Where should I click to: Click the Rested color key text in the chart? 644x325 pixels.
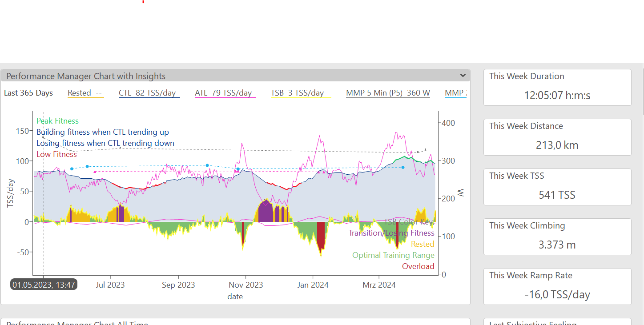(x=423, y=244)
